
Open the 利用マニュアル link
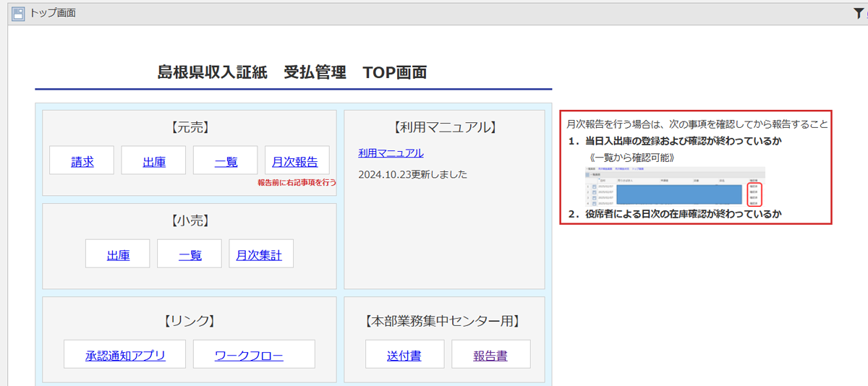(391, 153)
